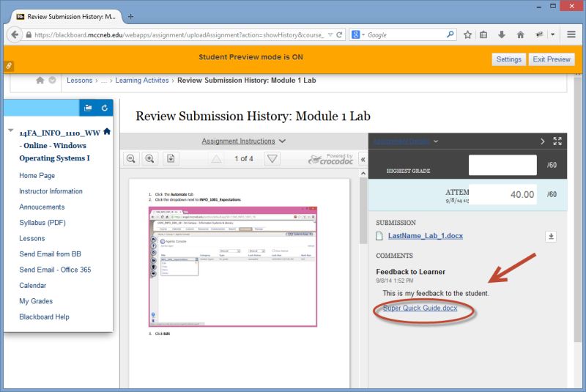Click the attempt row showing 40.00 grade

point(467,195)
